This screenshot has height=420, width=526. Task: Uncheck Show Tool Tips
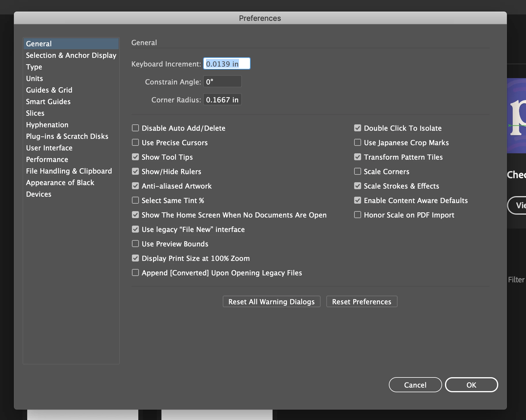click(135, 157)
